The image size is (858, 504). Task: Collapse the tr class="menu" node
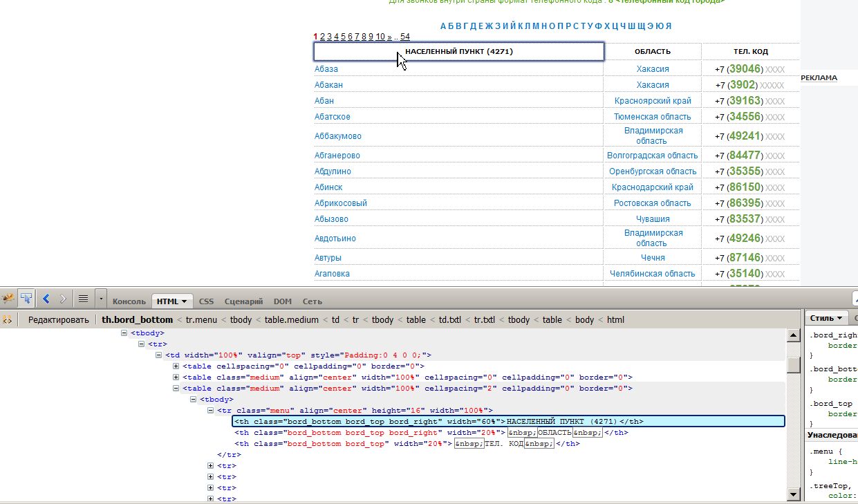(211, 411)
